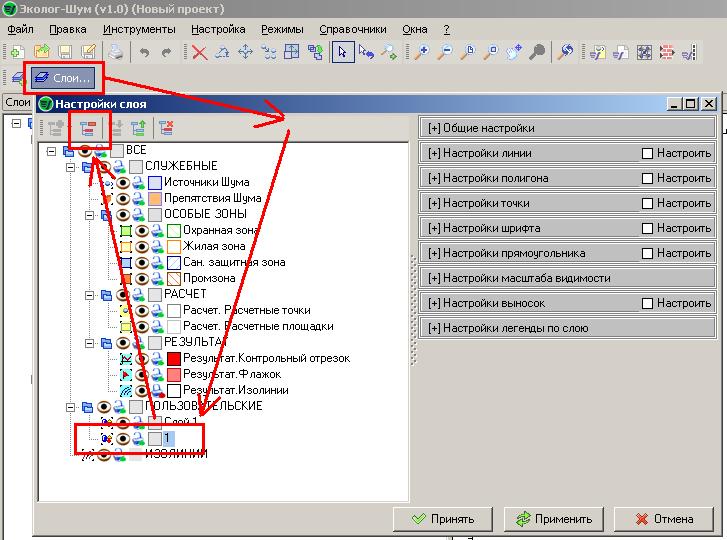The height and width of the screenshot is (540, 727).
Task: Click the undo arrow in main toolbar
Action: 145,52
